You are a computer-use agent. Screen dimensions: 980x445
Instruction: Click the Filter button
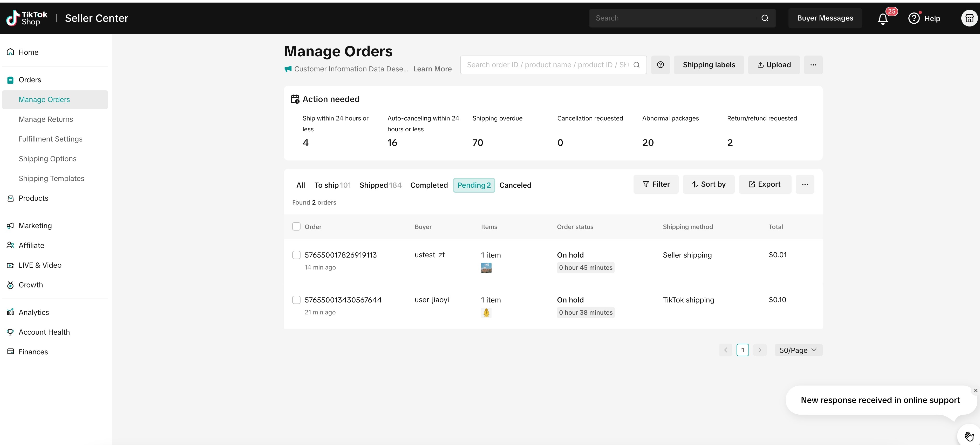coord(656,184)
